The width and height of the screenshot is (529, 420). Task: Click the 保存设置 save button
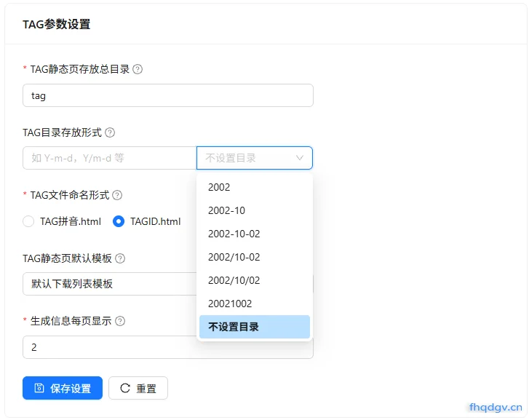pyautogui.click(x=63, y=388)
